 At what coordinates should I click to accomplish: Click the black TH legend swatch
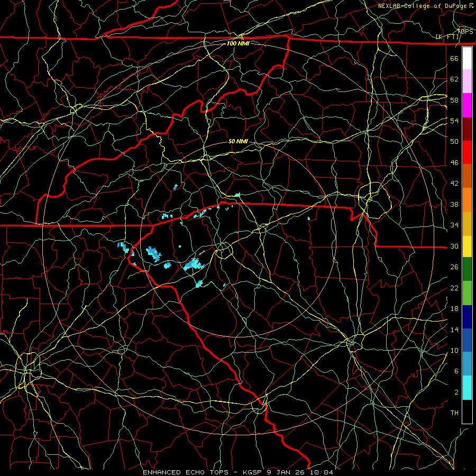tap(467, 411)
